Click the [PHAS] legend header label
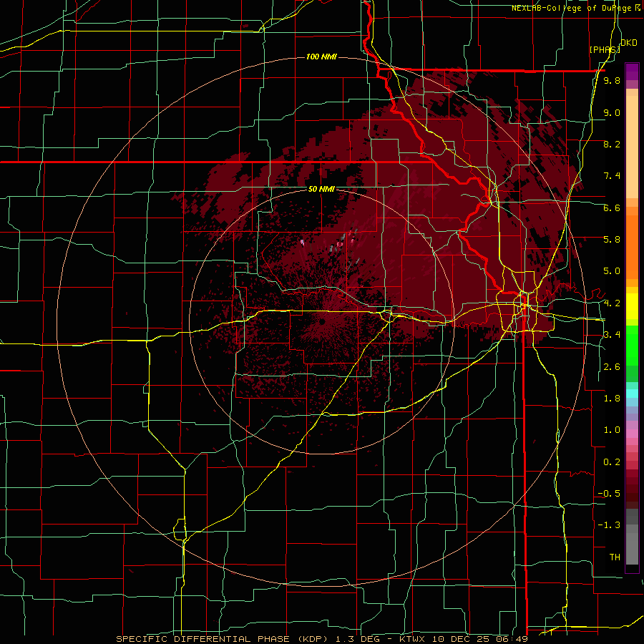This screenshot has height=644, width=644. pyautogui.click(x=605, y=49)
